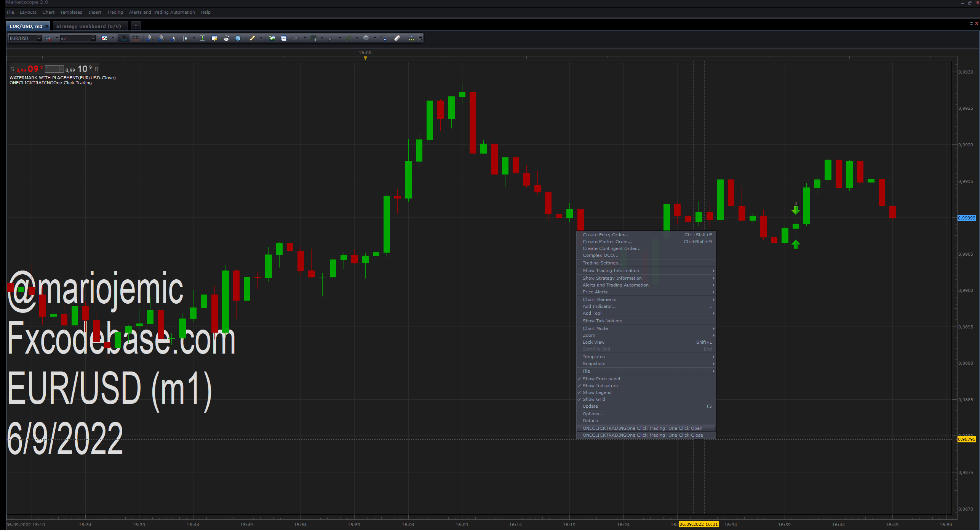Toggle Show Tick Volume

[646, 321]
